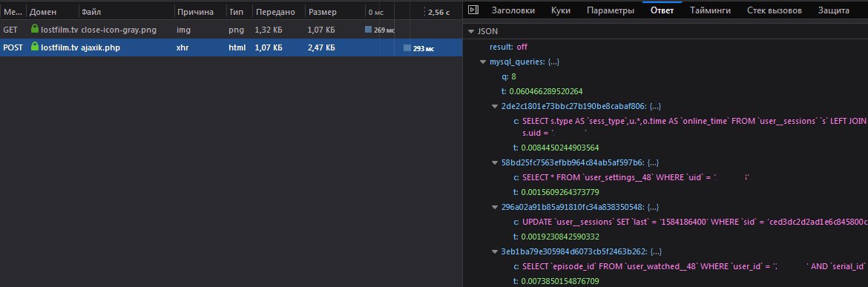Select the UPDATE user__sessions query row

coord(691,222)
